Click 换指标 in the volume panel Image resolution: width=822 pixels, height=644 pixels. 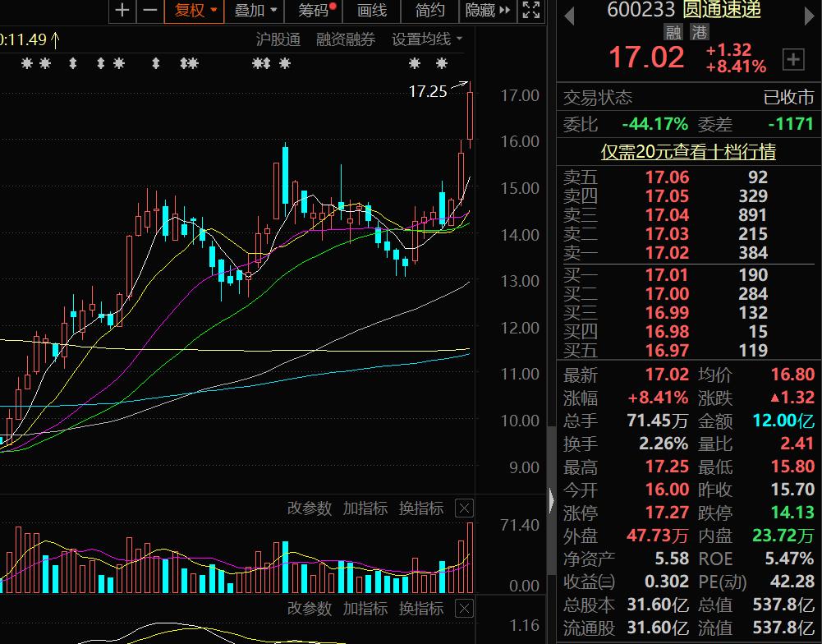click(421, 508)
